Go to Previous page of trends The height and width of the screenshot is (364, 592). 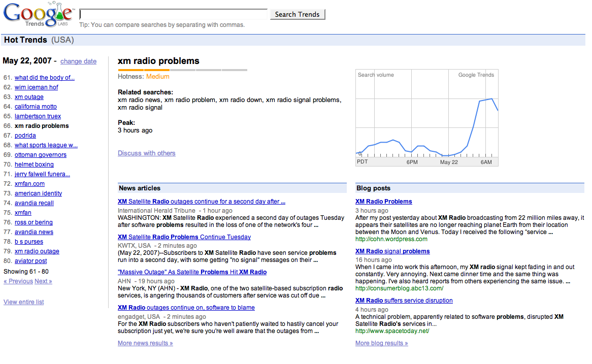(x=18, y=281)
